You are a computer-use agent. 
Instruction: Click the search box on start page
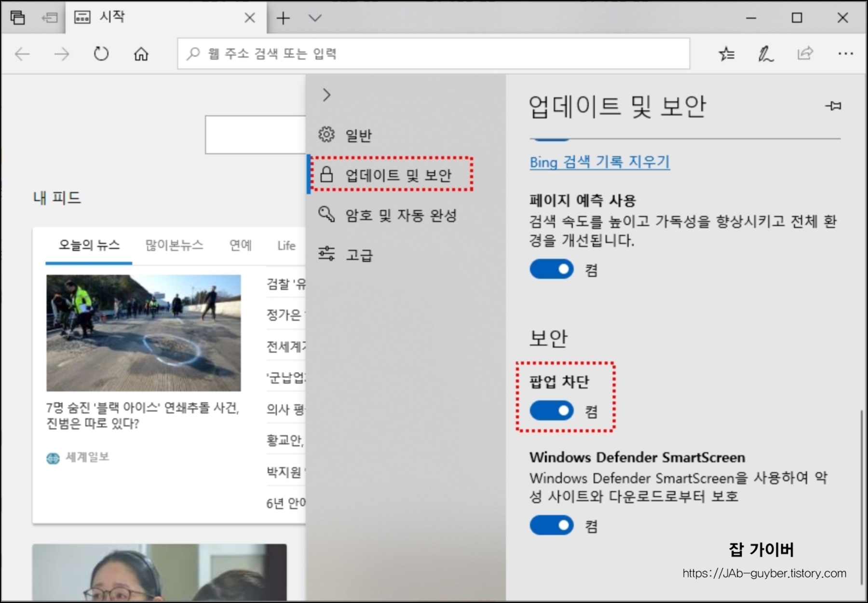pos(256,135)
